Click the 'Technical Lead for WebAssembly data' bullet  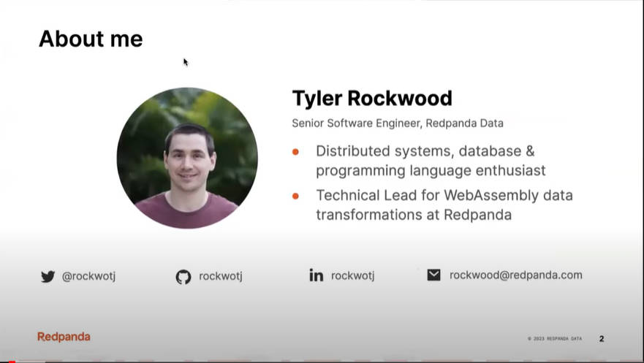(x=444, y=195)
